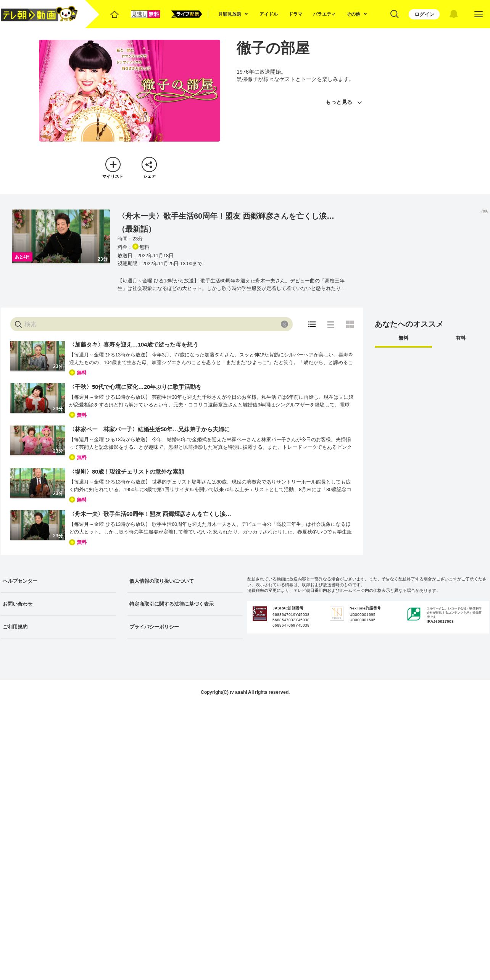Image resolution: width=490 pixels, height=980 pixels.
Task: Open notifications bell icon
Action: click(453, 14)
